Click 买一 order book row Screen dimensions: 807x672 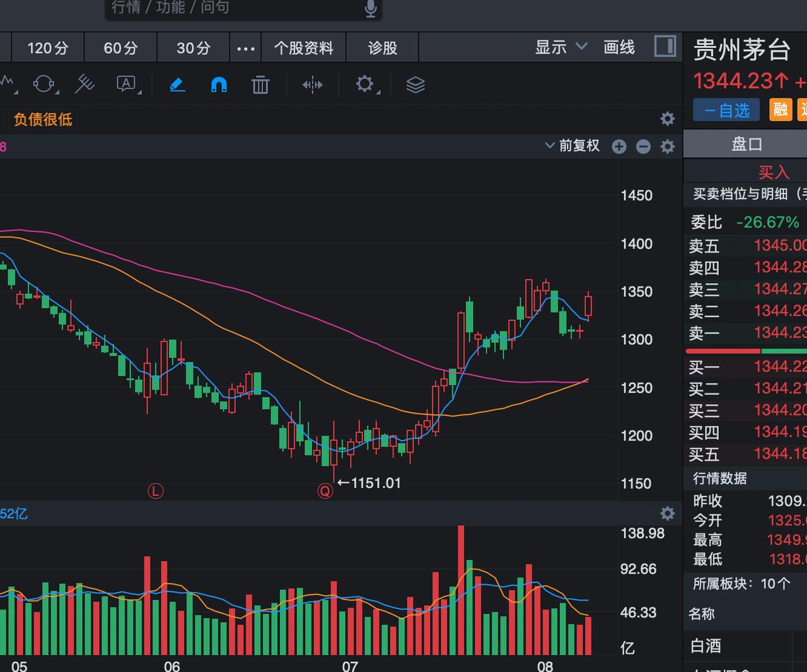[746, 366]
